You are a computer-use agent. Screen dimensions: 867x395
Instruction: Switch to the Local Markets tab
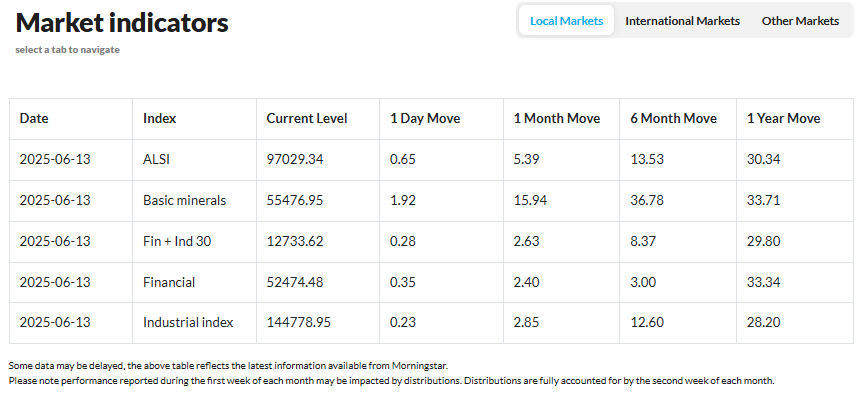click(566, 21)
